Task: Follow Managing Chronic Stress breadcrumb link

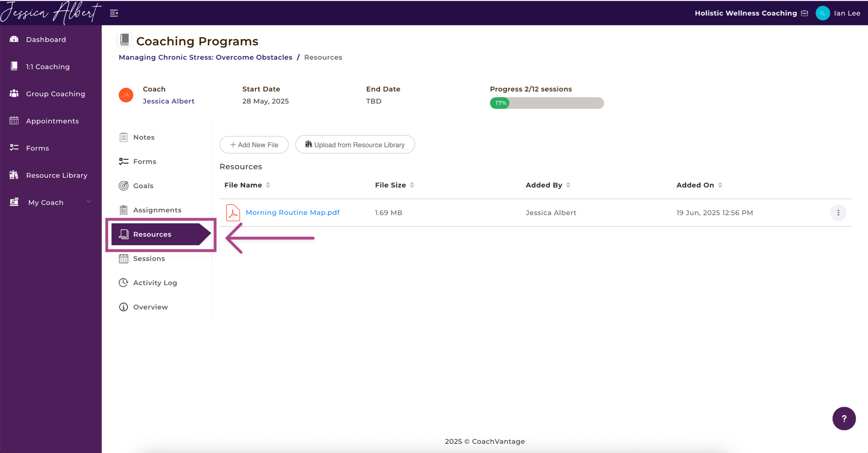Action: pos(205,57)
